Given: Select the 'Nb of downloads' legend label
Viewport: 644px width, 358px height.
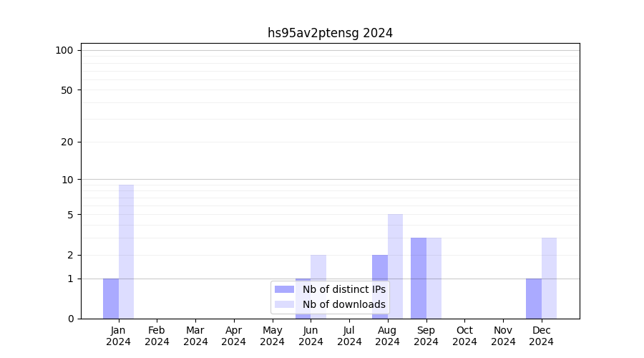Looking at the screenshot, I should click(x=343, y=304).
